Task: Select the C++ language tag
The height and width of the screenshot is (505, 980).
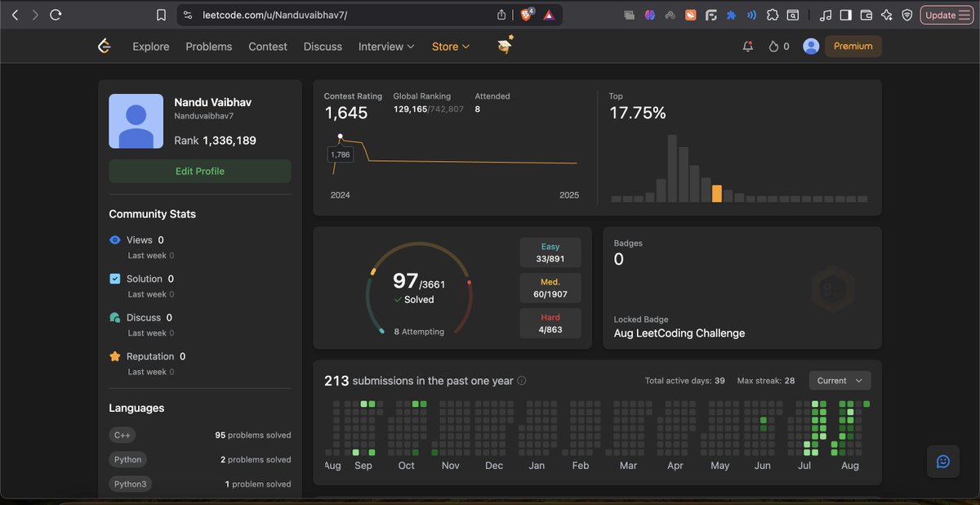Action: 122,435
